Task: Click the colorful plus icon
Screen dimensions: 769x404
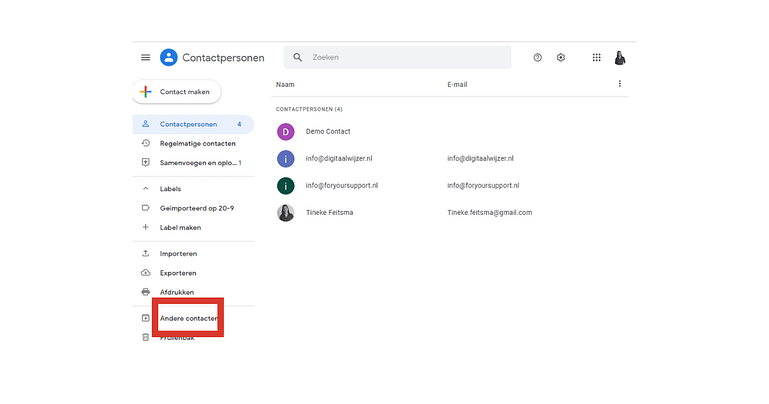Action: coord(146,92)
